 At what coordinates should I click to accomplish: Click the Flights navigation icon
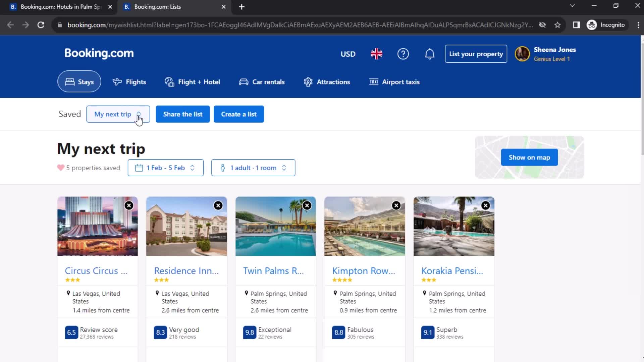[x=118, y=82]
